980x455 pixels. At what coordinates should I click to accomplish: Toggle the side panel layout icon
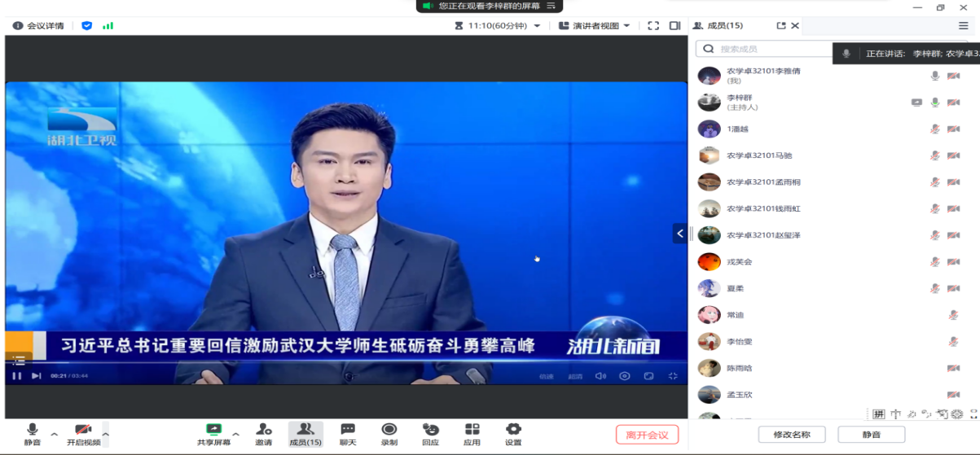pyautogui.click(x=675, y=26)
